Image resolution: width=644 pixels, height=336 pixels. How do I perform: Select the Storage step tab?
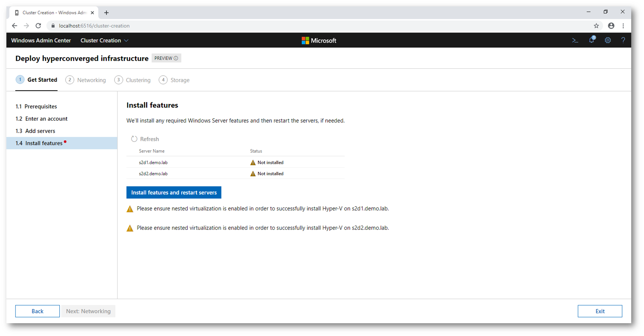click(174, 80)
